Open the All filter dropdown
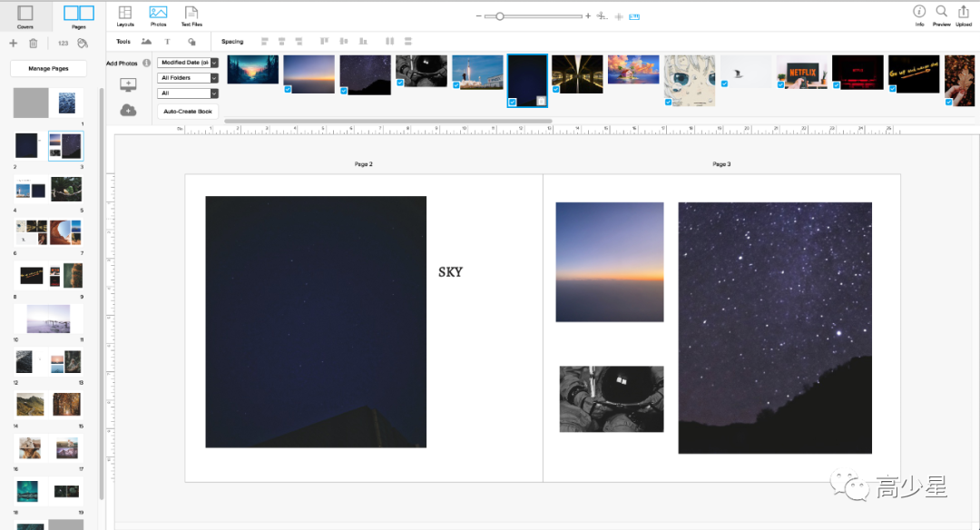Image resolution: width=980 pixels, height=530 pixels. pos(188,93)
